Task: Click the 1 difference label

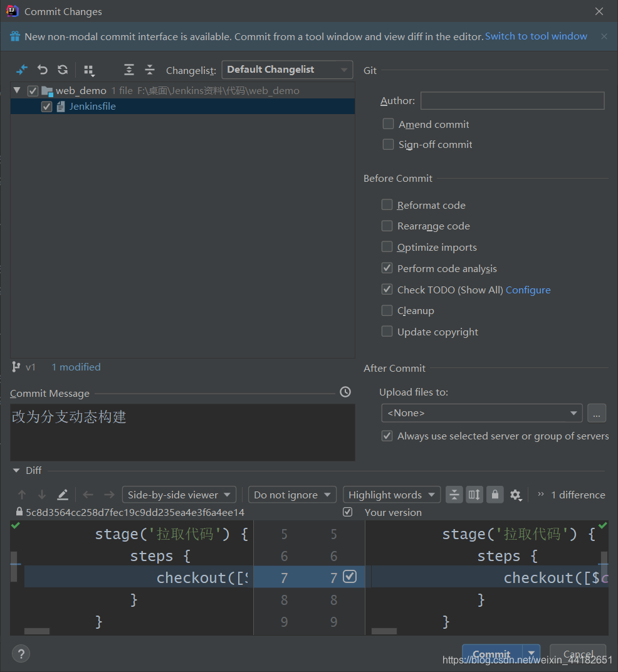Action: 578,495
